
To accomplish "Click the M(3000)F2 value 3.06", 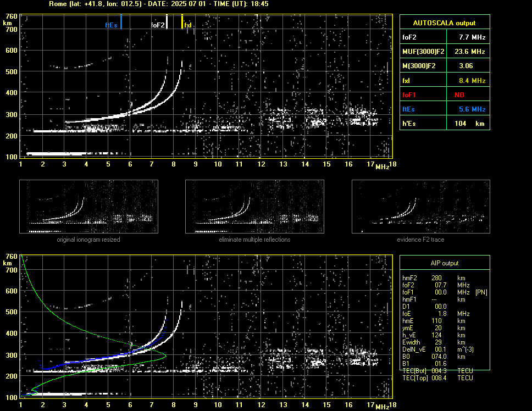I will (x=466, y=66).
